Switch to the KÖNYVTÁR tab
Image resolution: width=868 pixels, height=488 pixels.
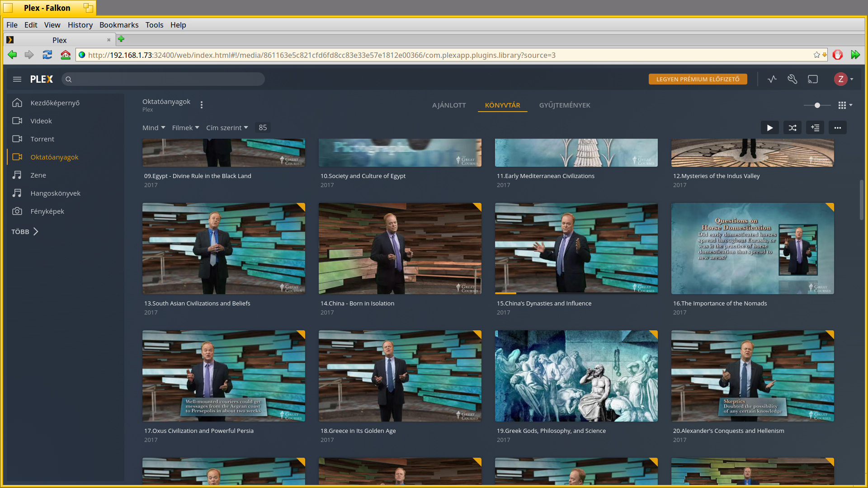tap(502, 105)
